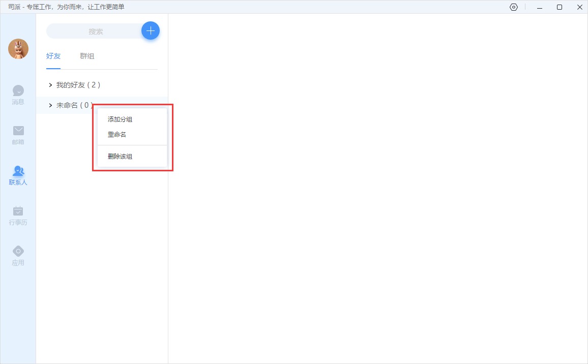Minimize the 司派 window
The image size is (588, 364).
[x=540, y=7]
